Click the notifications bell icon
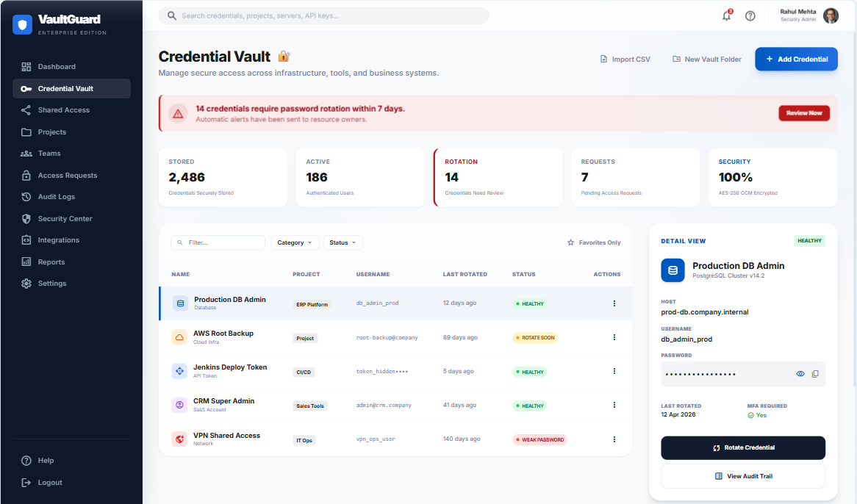 [725, 15]
